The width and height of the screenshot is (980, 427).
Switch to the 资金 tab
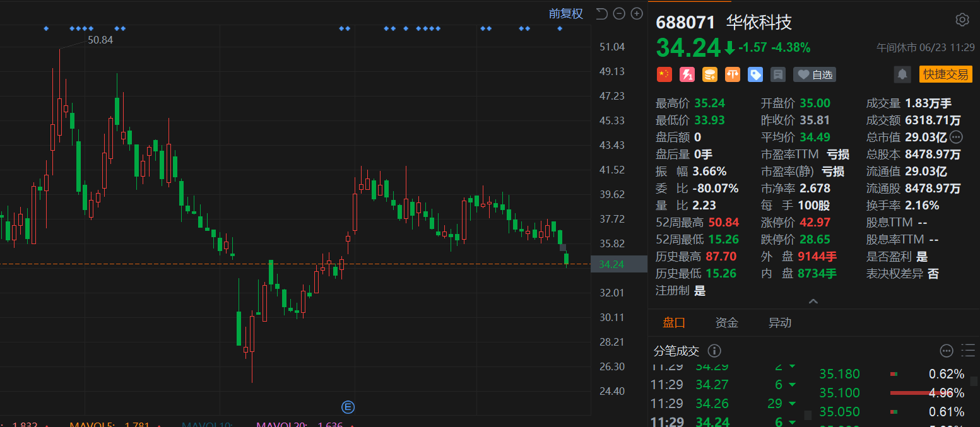click(727, 323)
